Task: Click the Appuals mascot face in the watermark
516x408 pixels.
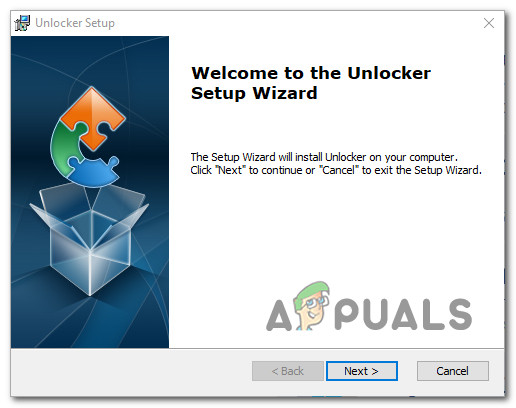Action: [312, 305]
